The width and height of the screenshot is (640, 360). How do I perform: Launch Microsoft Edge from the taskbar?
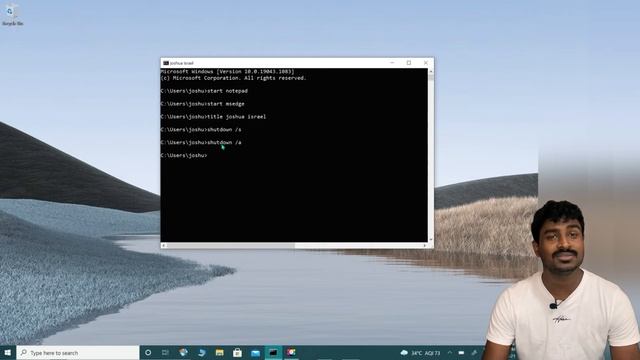click(x=202, y=353)
